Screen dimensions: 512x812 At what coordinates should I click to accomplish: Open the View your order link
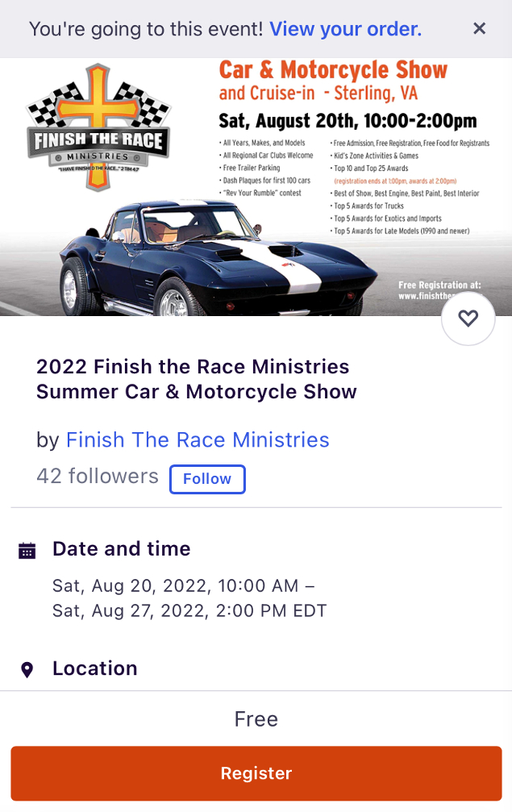click(345, 30)
